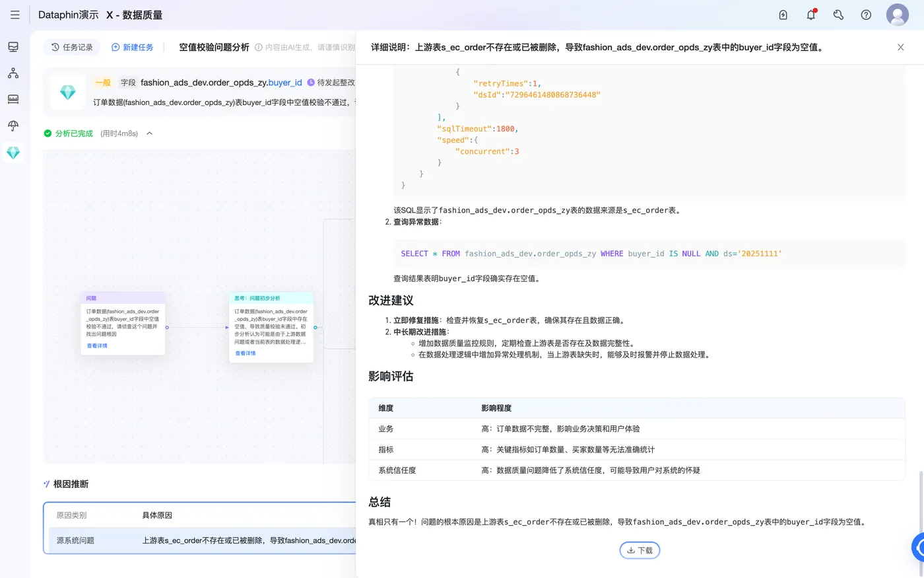Click the 总结 heading
Image resolution: width=924 pixels, height=578 pixels.
coord(379,502)
